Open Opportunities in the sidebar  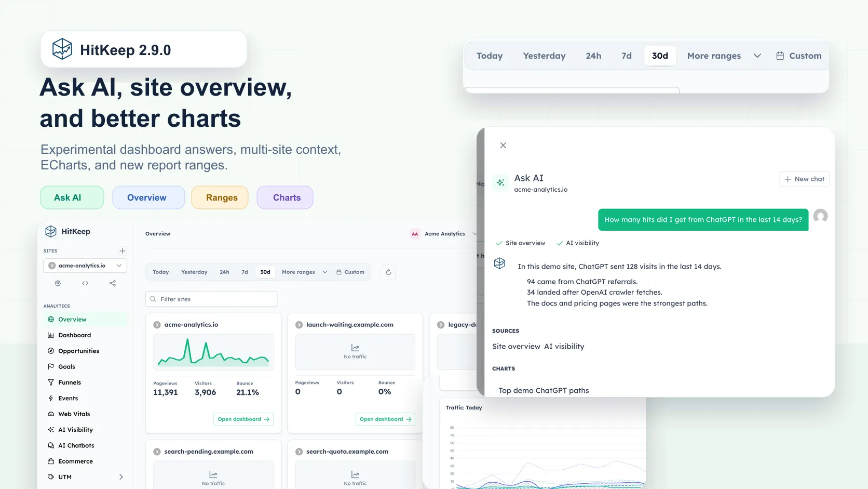pyautogui.click(x=85, y=351)
